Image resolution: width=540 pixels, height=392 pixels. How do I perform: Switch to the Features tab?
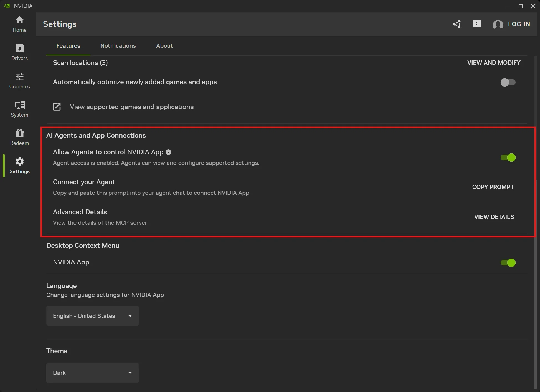tap(68, 46)
